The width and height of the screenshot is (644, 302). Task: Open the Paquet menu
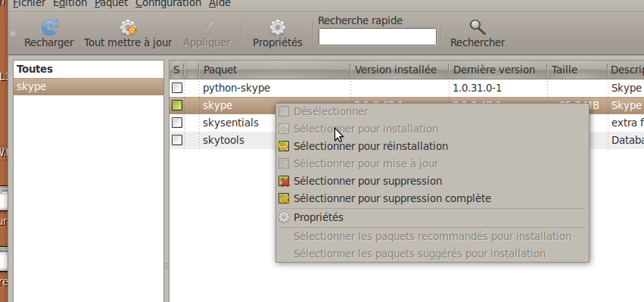coord(111,4)
